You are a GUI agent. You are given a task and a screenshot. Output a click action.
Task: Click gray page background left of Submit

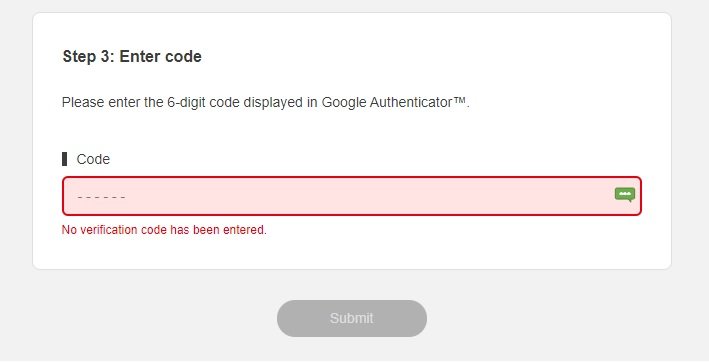pos(136,318)
